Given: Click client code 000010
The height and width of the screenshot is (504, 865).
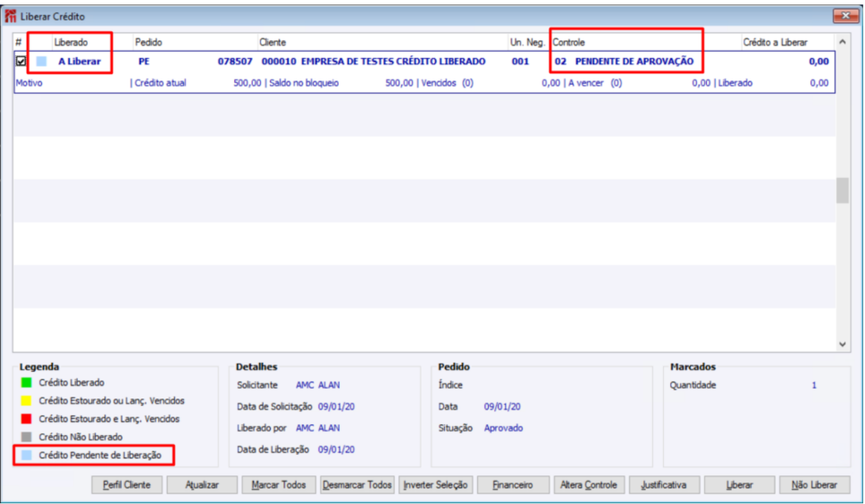Looking at the screenshot, I should coord(279,61).
